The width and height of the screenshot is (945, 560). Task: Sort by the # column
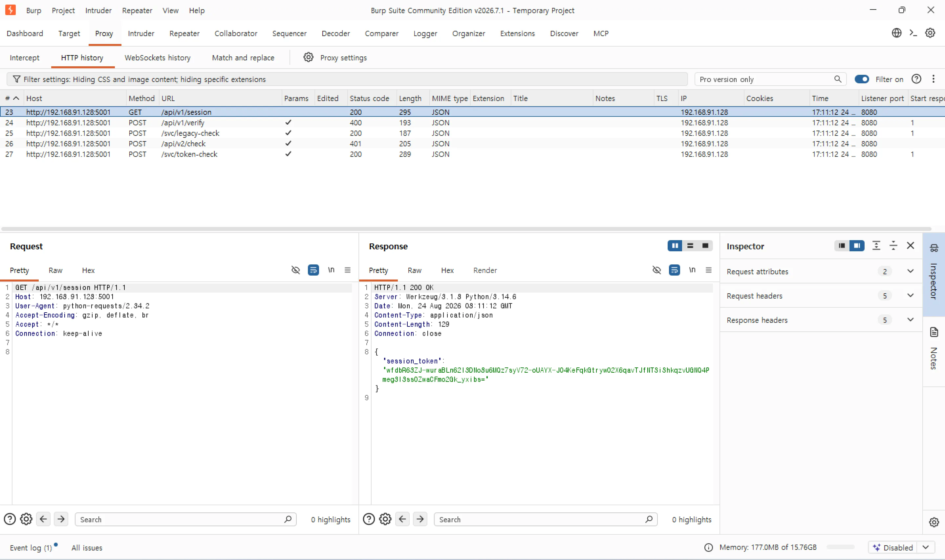(12, 98)
